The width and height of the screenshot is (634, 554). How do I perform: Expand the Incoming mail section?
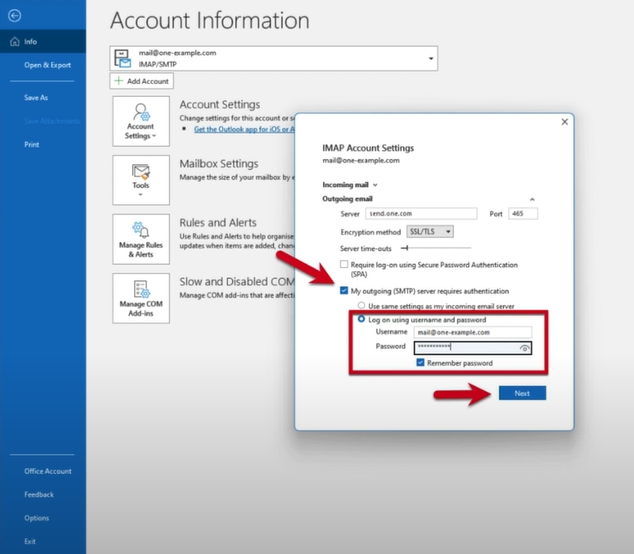[x=350, y=185]
